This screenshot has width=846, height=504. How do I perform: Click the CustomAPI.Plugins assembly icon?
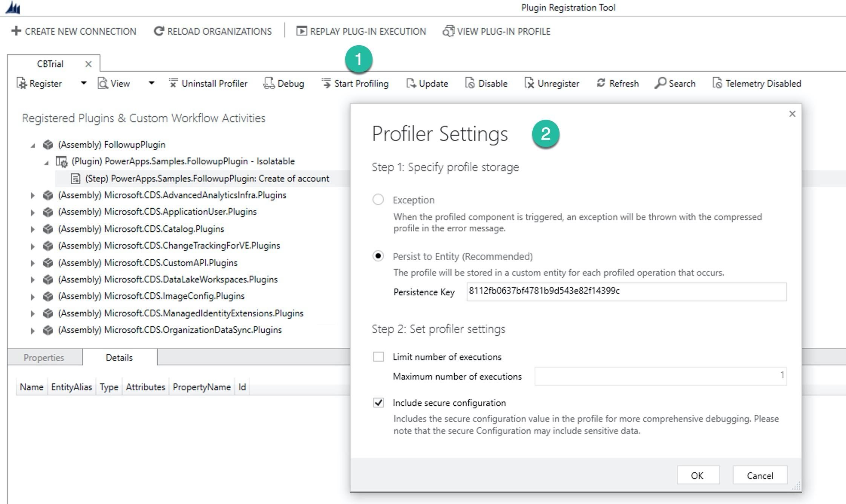pos(48,263)
